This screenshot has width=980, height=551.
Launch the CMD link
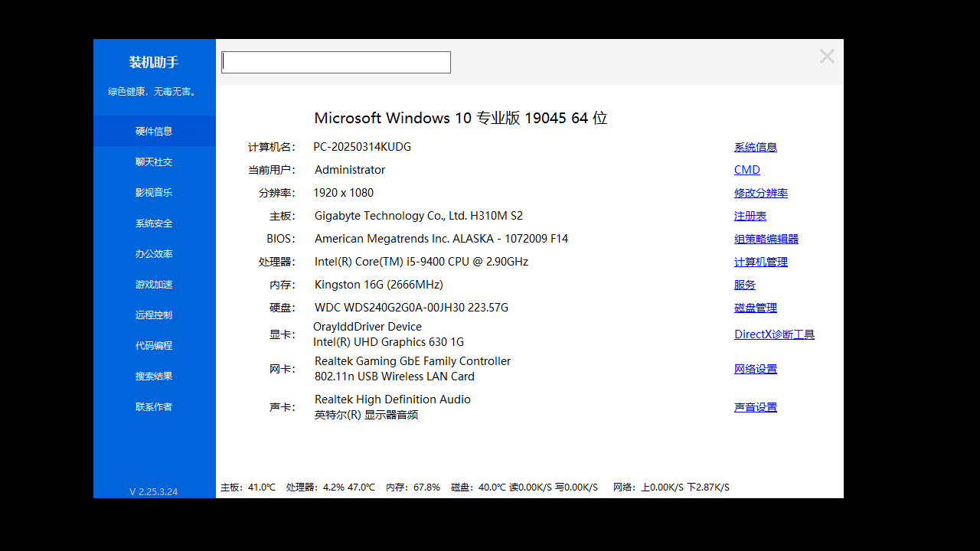pyautogui.click(x=747, y=170)
